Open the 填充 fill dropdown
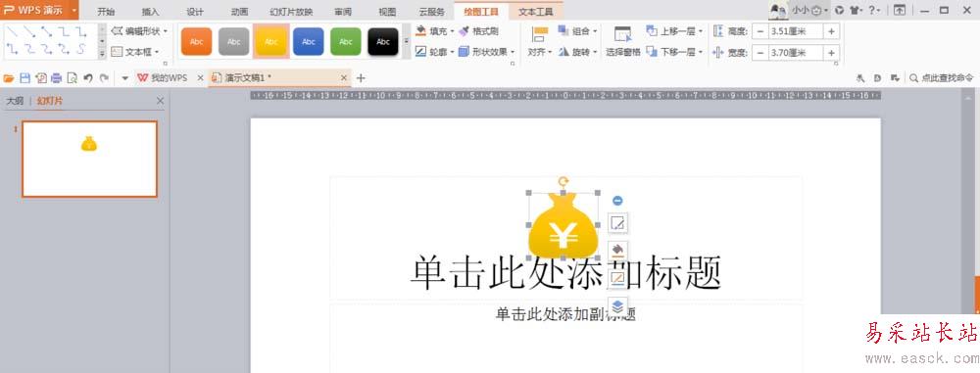980x373 pixels. pos(435,31)
